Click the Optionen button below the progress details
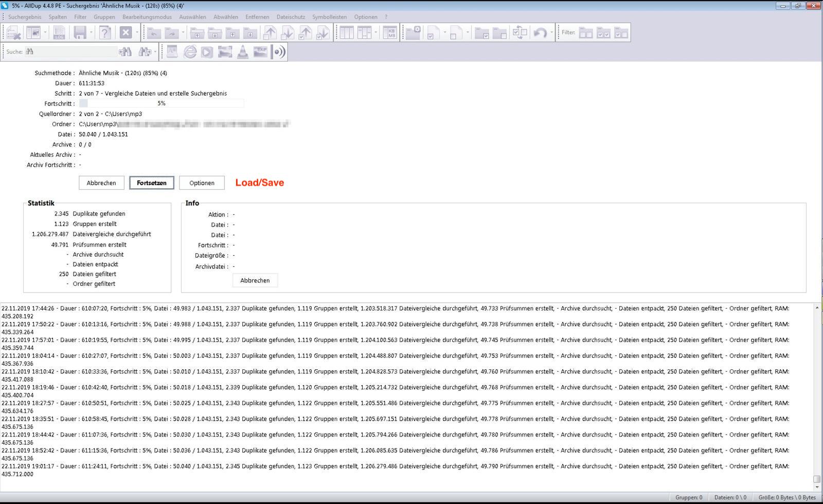Screen dimensions: 823x504 click(x=202, y=183)
